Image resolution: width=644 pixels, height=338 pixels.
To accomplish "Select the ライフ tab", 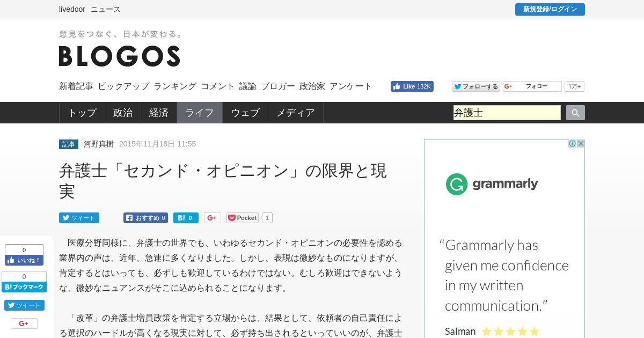I will pyautogui.click(x=200, y=113).
